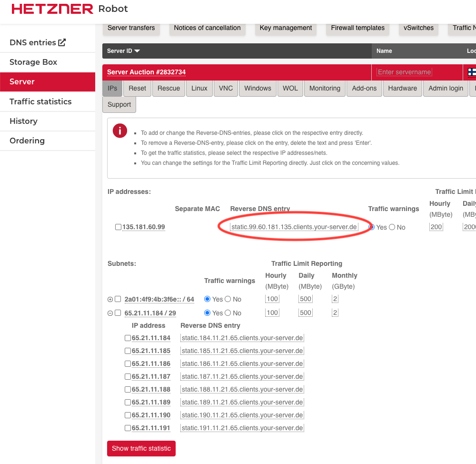
Task: Tick the checkbox for 135.181.60.99
Action: (118, 227)
